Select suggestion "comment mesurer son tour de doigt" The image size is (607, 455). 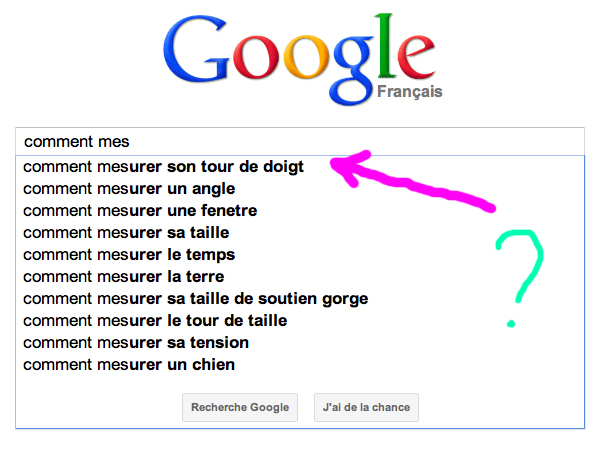tap(164, 166)
